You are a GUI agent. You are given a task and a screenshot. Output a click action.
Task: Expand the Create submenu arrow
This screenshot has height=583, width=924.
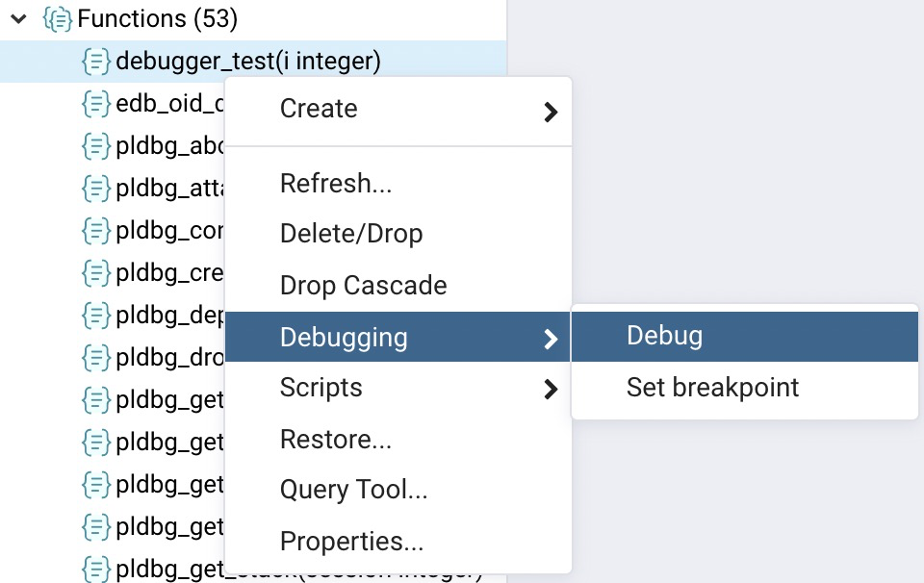[x=551, y=112]
